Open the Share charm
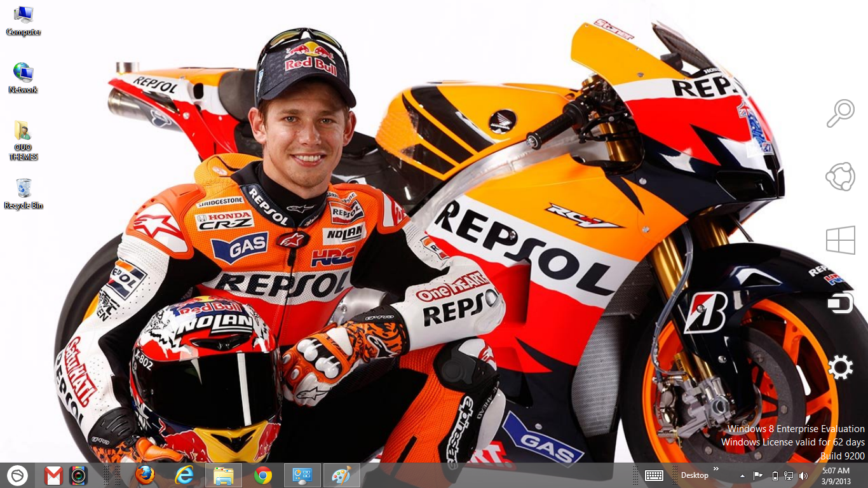Viewport: 868px width, 488px height. [840, 177]
